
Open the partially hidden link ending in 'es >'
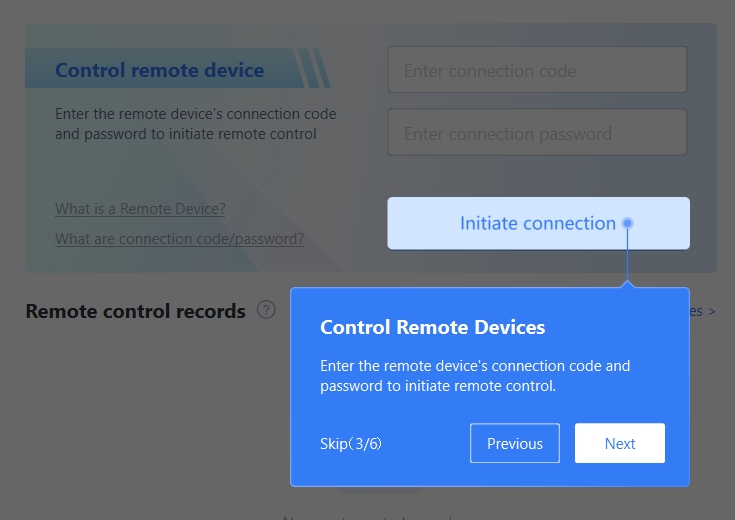[702, 311]
